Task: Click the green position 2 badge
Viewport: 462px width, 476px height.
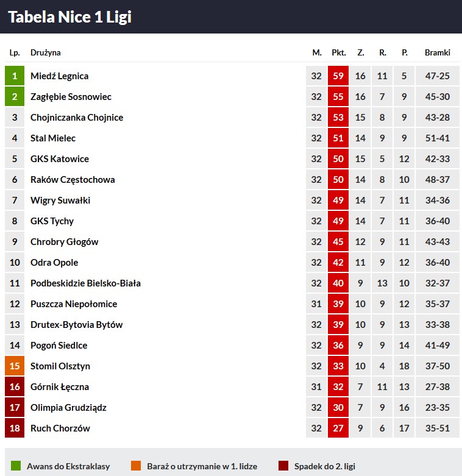Action: click(15, 97)
